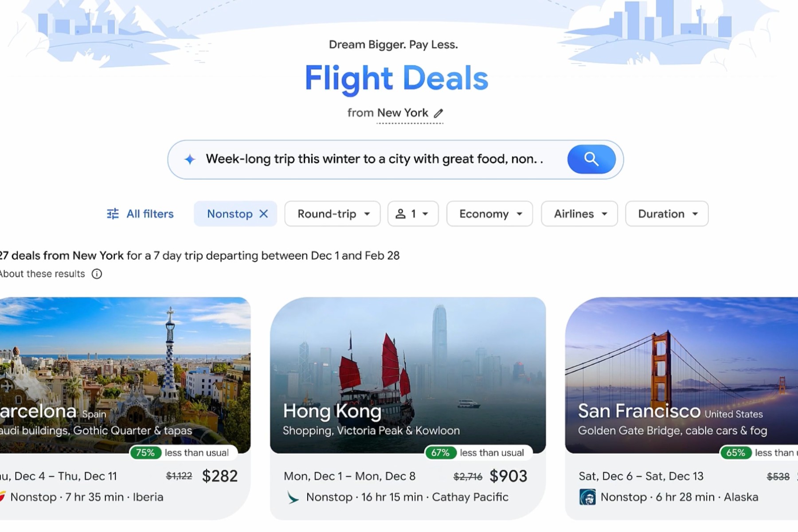
Task: Open the Economy class dropdown
Action: (x=489, y=214)
